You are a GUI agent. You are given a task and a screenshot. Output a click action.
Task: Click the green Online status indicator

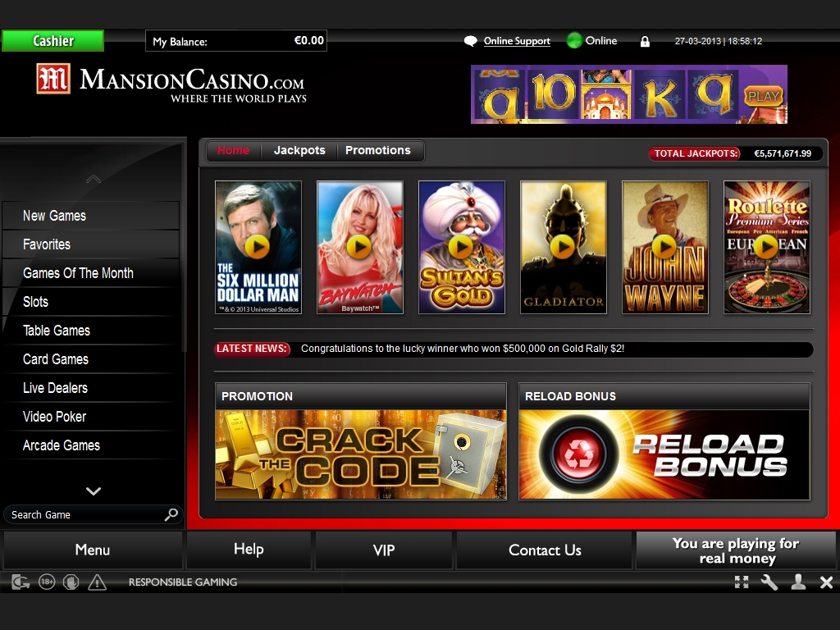pyautogui.click(x=574, y=40)
